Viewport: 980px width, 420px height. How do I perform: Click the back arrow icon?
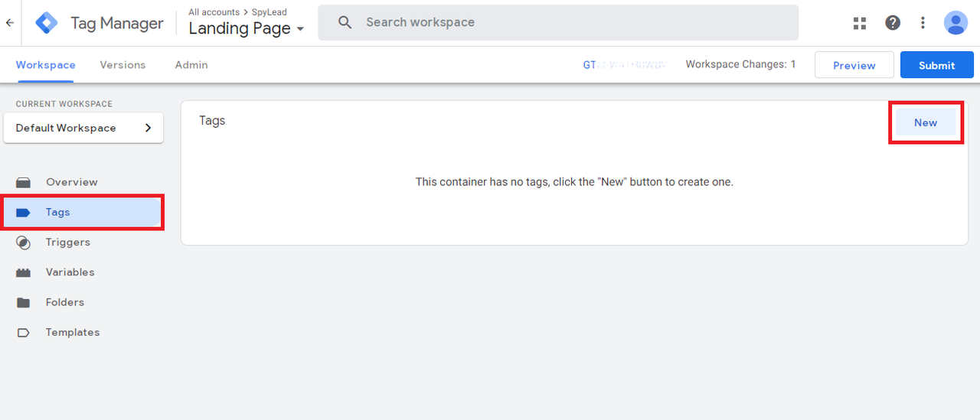click(9, 23)
